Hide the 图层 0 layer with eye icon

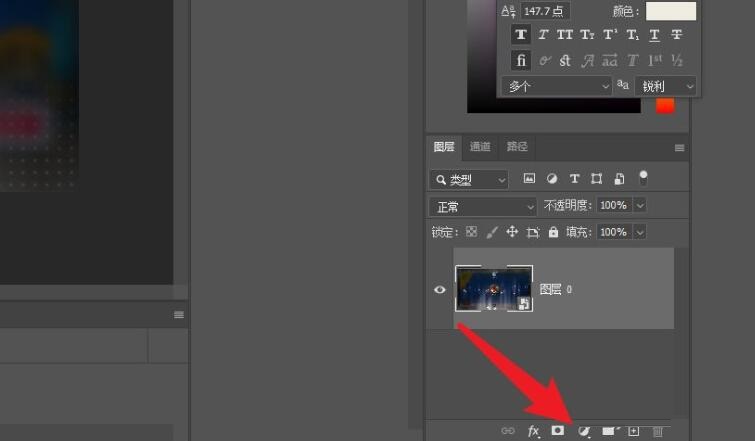pos(440,289)
